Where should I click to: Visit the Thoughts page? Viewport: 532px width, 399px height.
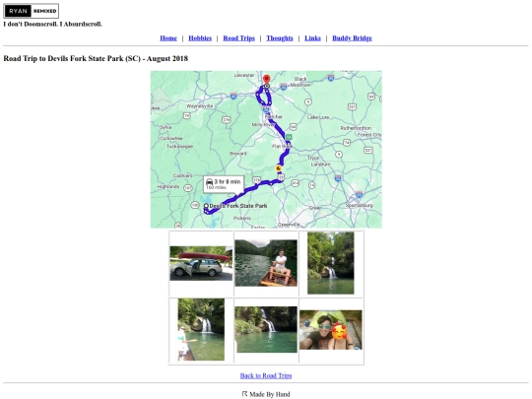pos(280,38)
